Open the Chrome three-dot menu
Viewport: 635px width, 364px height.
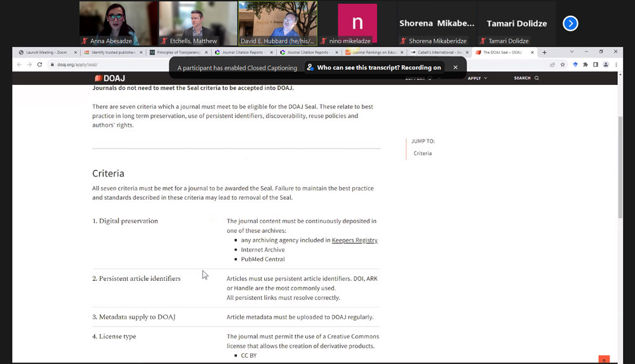pos(616,65)
